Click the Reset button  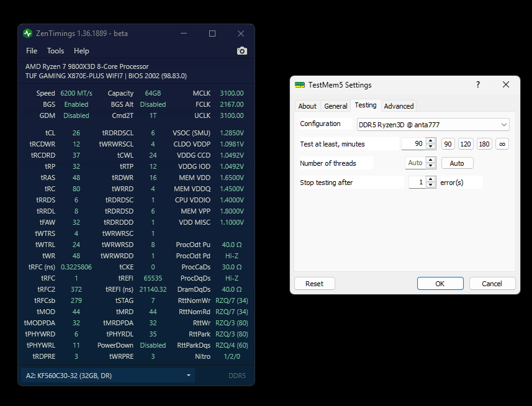[315, 284]
